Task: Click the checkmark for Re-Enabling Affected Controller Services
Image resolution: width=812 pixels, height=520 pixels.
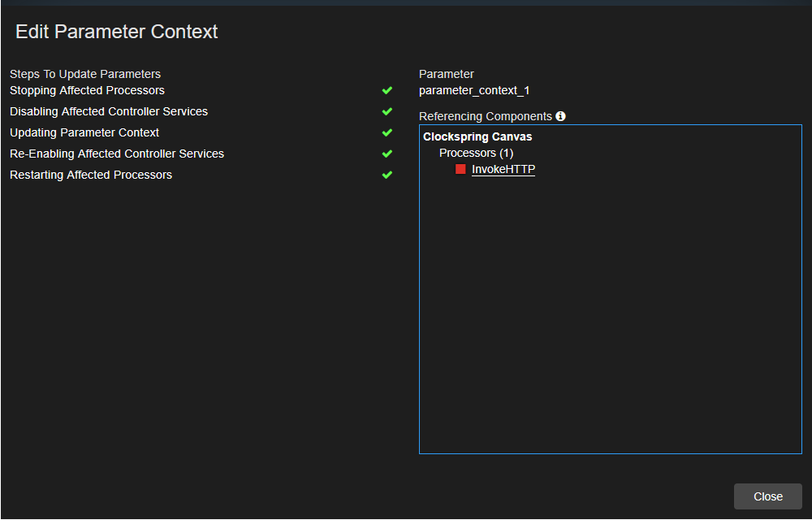Action: [387, 154]
